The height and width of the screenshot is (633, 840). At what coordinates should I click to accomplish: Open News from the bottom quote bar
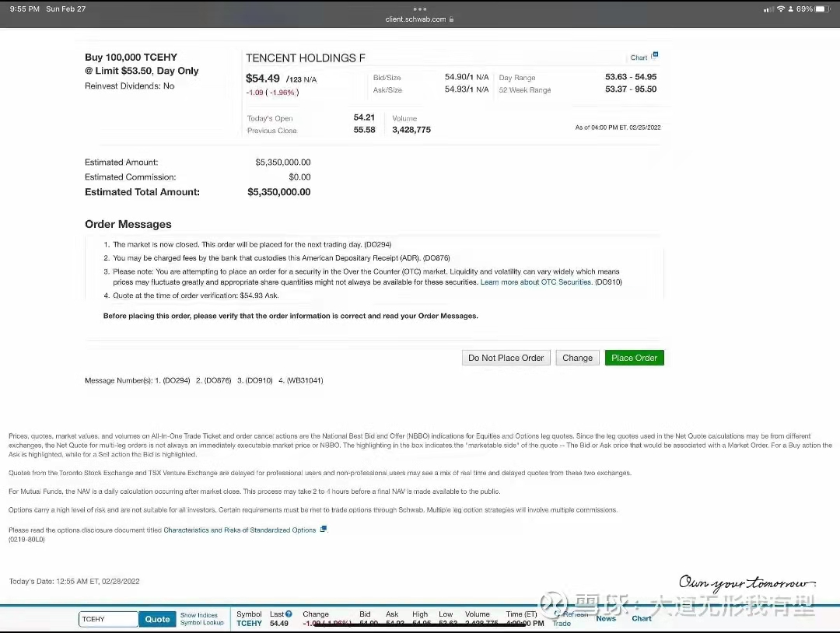coord(606,619)
